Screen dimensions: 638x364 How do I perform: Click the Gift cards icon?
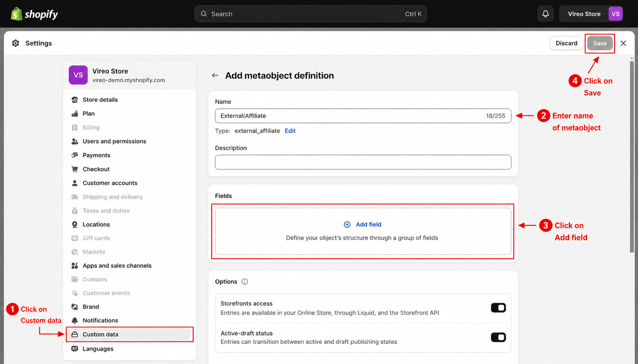pos(75,238)
